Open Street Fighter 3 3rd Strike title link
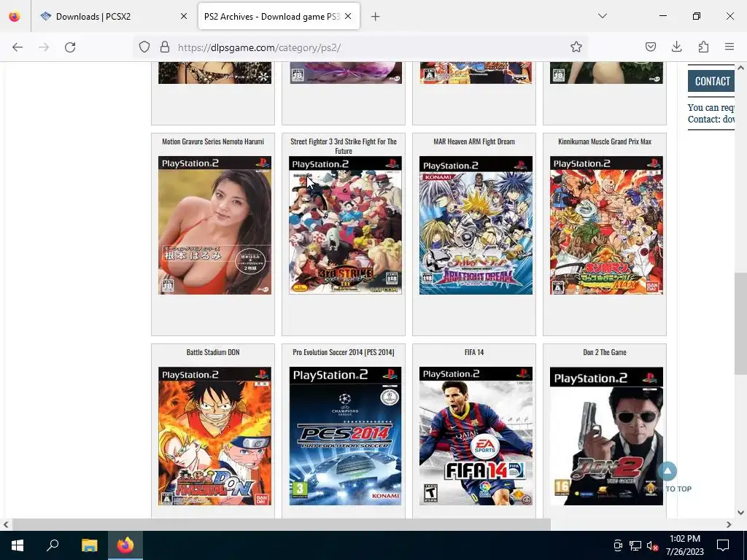747x560 pixels. pos(344,146)
